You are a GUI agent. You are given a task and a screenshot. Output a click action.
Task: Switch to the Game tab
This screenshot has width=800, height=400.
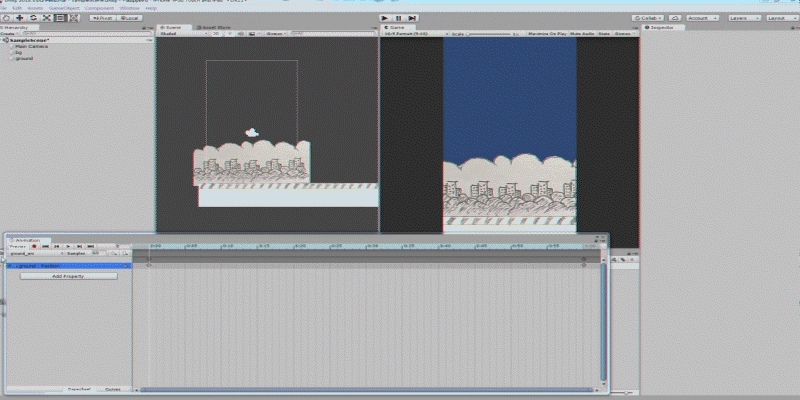tap(397, 28)
